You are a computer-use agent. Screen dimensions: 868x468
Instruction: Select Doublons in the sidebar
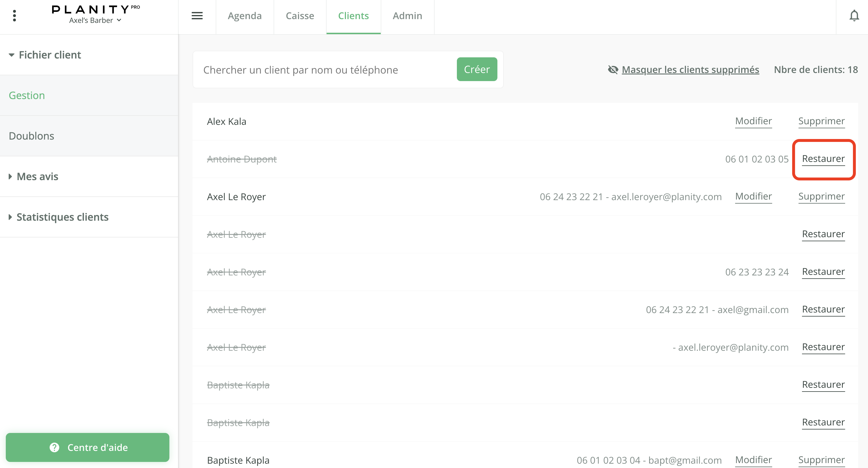pos(31,136)
